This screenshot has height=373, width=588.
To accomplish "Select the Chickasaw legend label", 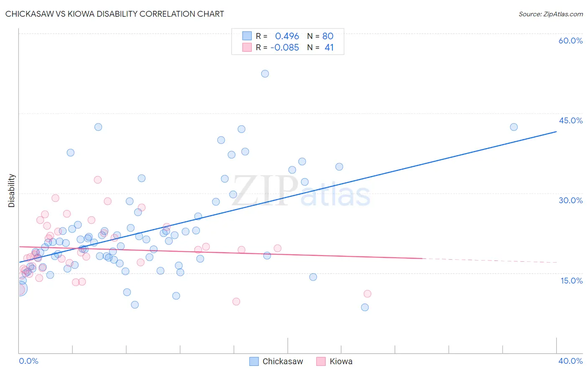I will point(283,361).
